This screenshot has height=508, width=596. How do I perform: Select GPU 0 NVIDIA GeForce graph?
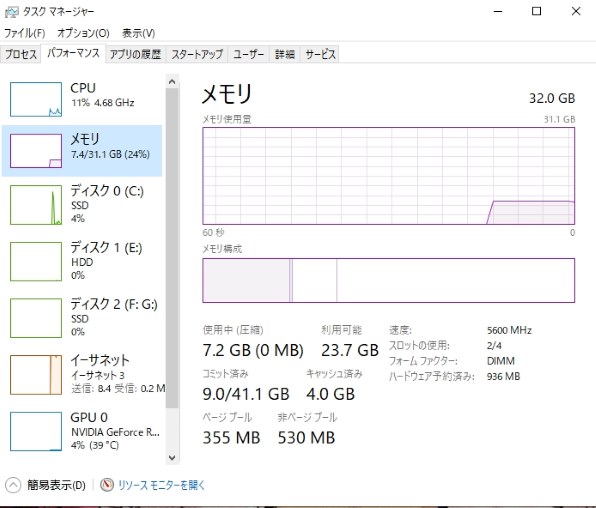tap(82, 431)
